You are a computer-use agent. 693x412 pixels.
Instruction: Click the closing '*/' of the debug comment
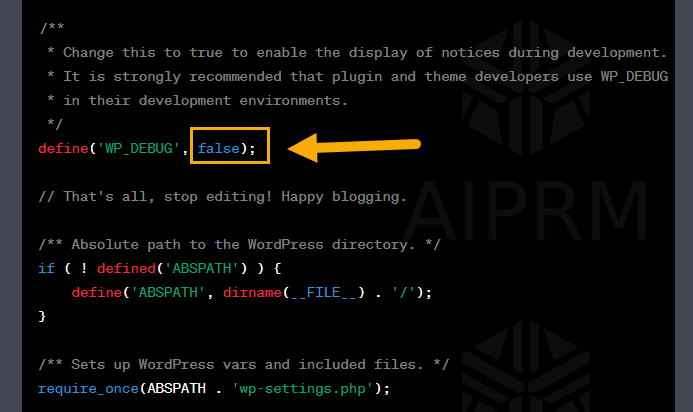click(x=55, y=124)
